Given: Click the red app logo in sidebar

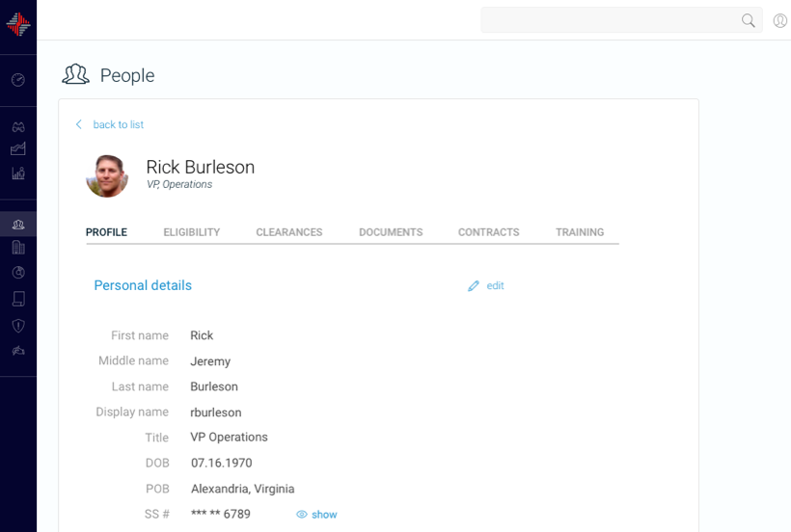Looking at the screenshot, I should [18, 24].
